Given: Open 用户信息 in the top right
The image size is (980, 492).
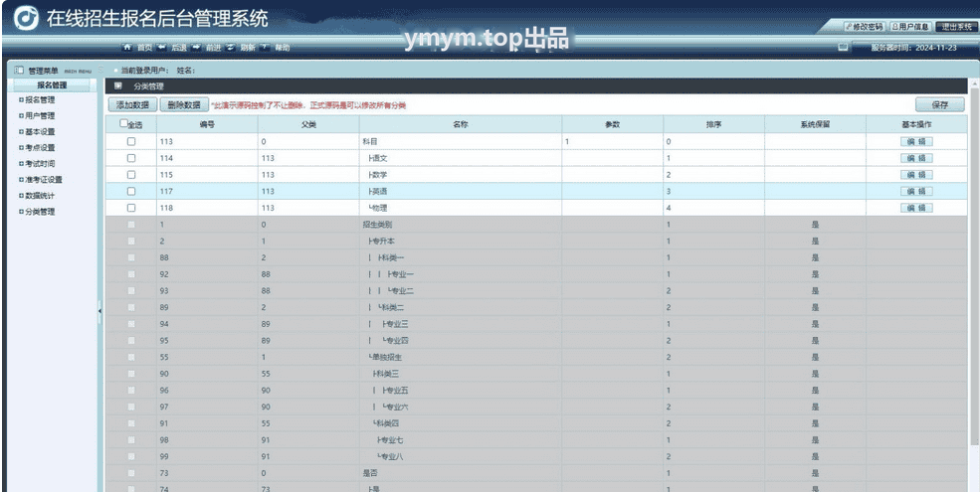Looking at the screenshot, I should 910,27.
